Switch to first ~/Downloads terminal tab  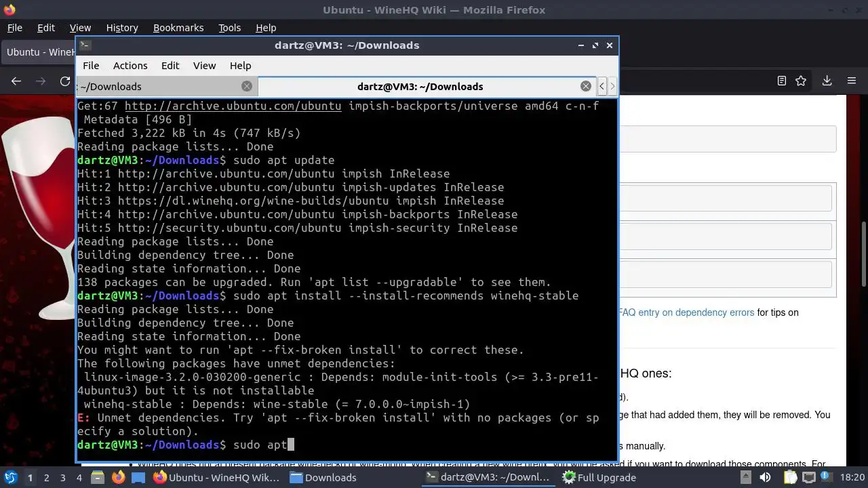click(166, 86)
